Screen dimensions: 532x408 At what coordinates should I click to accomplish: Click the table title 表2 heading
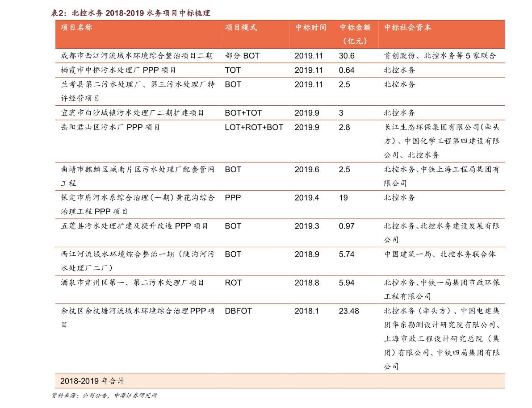point(130,13)
